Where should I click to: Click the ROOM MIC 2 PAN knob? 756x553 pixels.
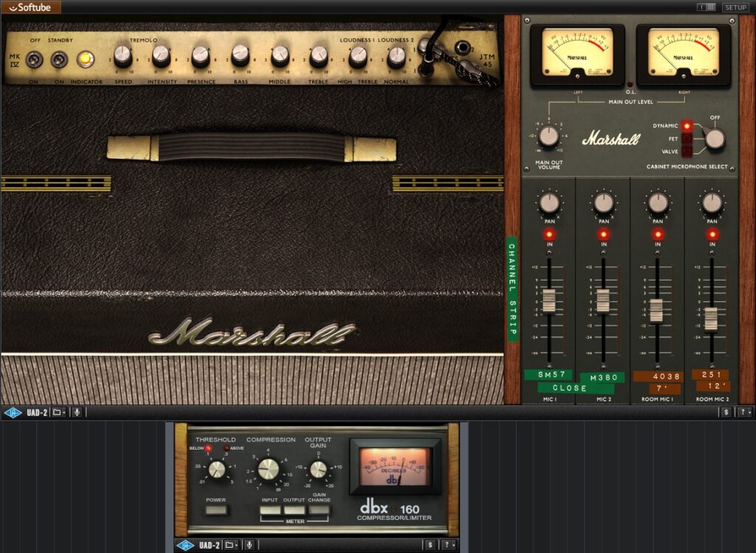[712, 203]
